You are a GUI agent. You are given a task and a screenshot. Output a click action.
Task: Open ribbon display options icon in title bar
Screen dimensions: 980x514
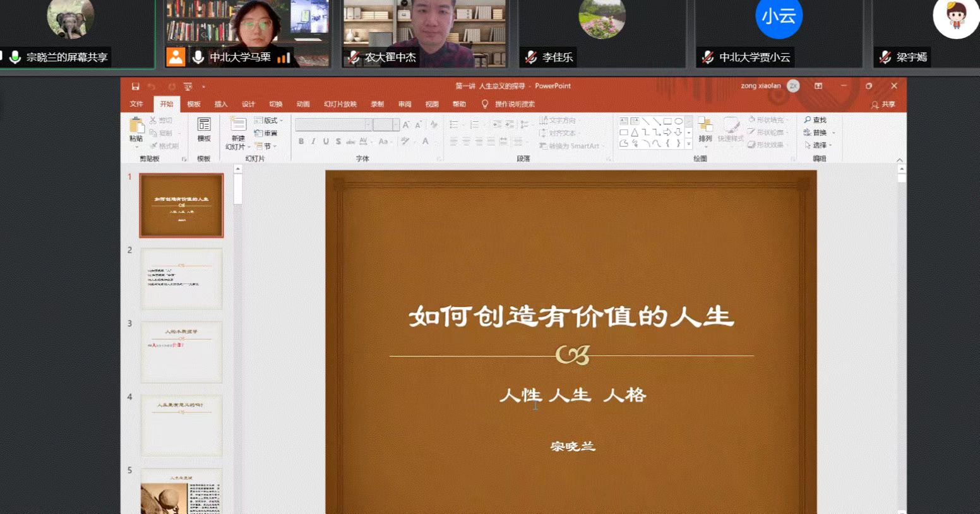coord(818,86)
